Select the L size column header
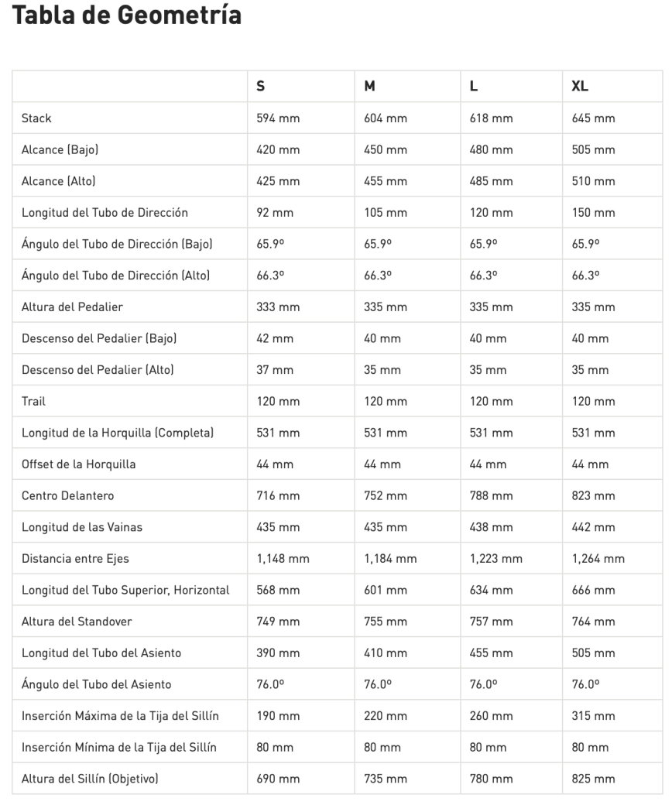Image resolution: width=672 pixels, height=805 pixels. click(x=474, y=87)
